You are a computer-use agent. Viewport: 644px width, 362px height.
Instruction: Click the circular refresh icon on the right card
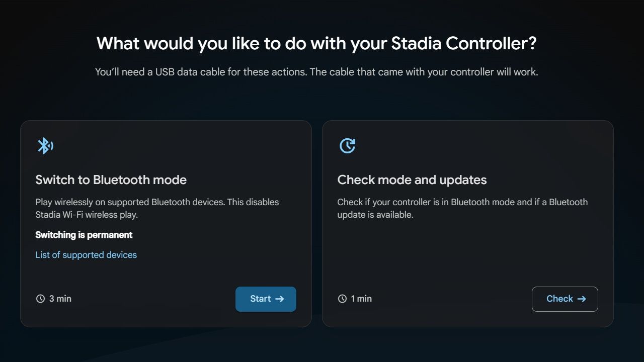coord(347,146)
